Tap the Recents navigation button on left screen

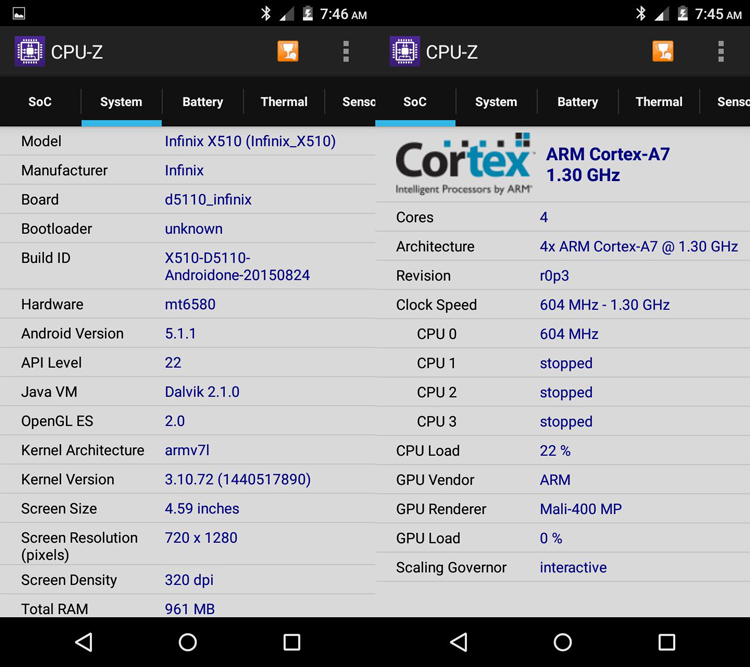292,642
